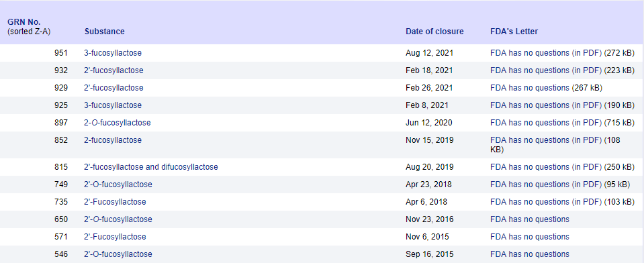The width and height of the screenshot is (644, 263).
Task: Open the 267 kB FDA letter link
Action: coord(530,88)
